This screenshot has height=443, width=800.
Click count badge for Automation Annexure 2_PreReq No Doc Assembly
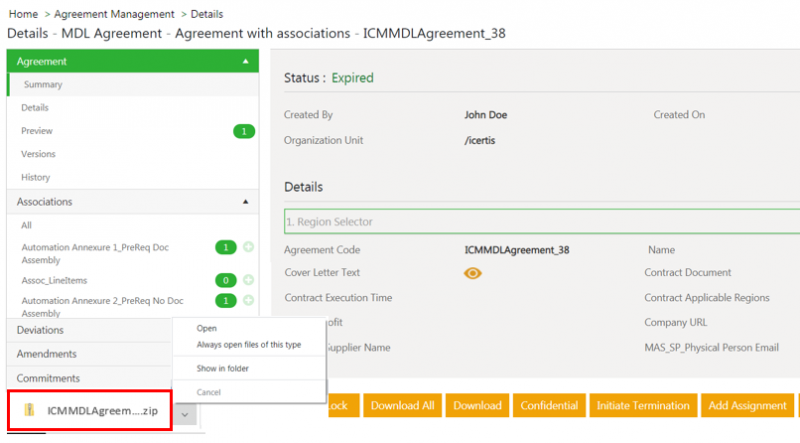point(226,301)
